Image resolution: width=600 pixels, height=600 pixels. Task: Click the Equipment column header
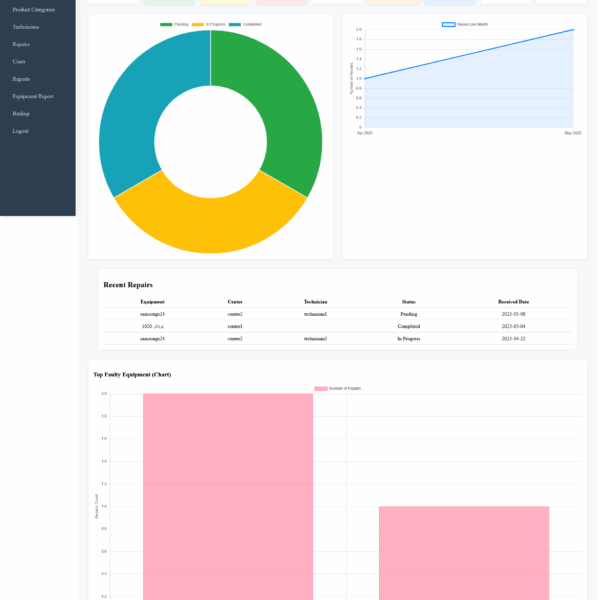click(152, 302)
